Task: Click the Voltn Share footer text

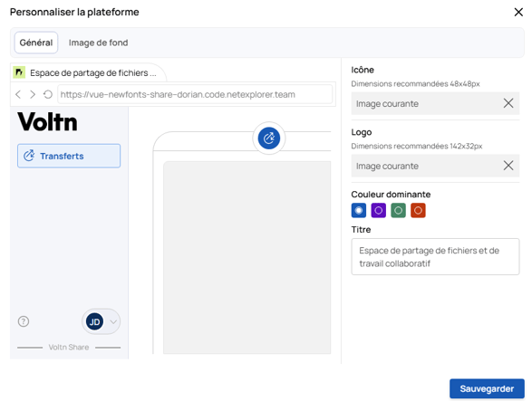Action: [x=69, y=347]
